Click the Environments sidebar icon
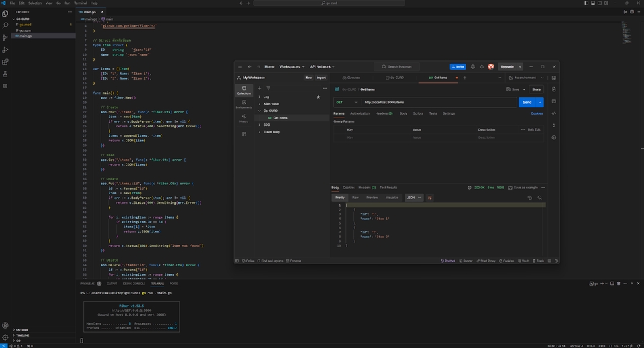This screenshot has height=348, width=644. (x=244, y=103)
